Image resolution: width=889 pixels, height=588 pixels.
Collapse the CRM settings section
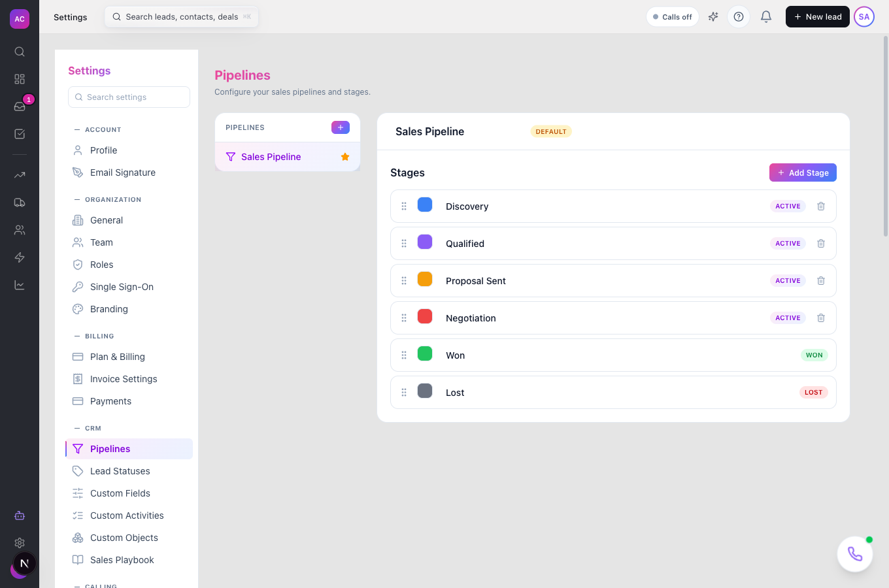pos(88,428)
